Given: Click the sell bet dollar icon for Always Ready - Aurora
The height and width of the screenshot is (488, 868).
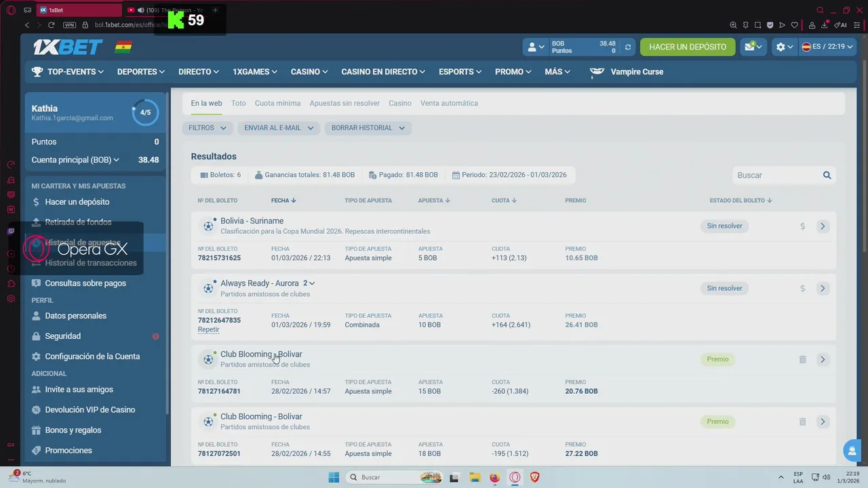Looking at the screenshot, I should click(802, 289).
